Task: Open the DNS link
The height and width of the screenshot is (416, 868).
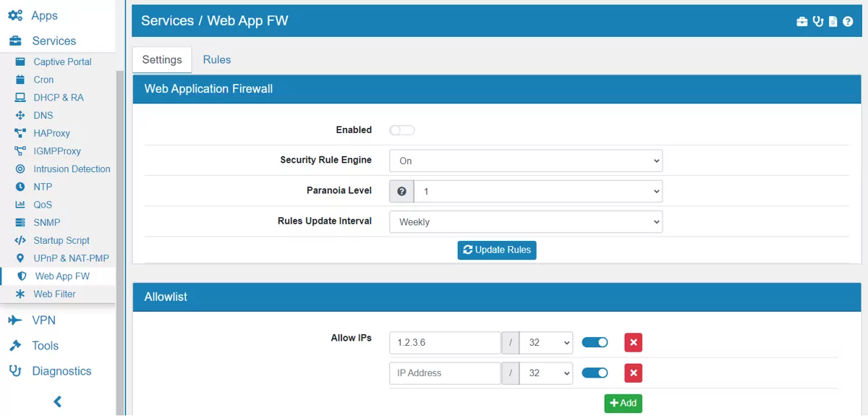Action: coord(43,115)
